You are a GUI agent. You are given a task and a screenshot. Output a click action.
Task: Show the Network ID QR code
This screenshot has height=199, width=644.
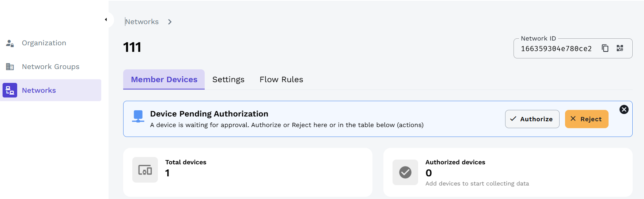pos(620,48)
